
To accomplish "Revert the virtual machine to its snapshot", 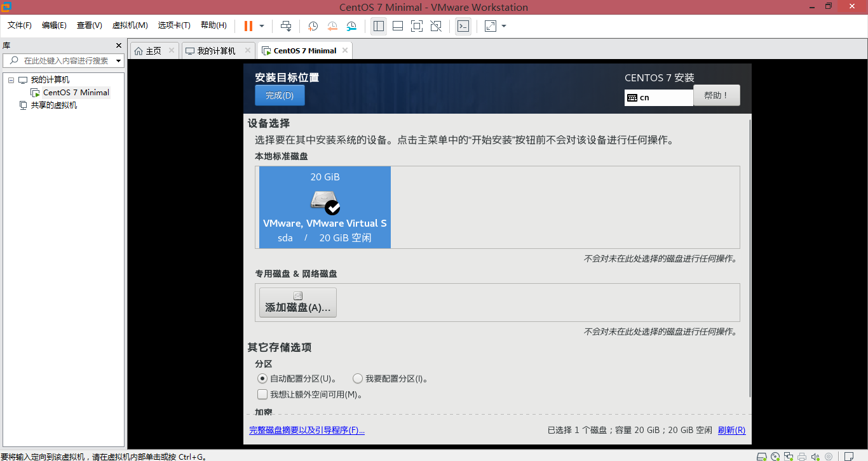I will point(332,26).
